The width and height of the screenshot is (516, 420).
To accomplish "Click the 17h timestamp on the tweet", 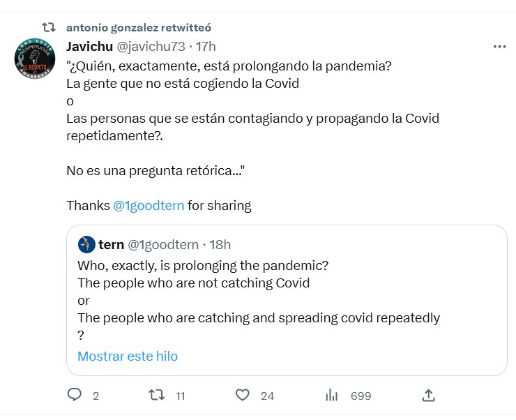I will [x=206, y=47].
